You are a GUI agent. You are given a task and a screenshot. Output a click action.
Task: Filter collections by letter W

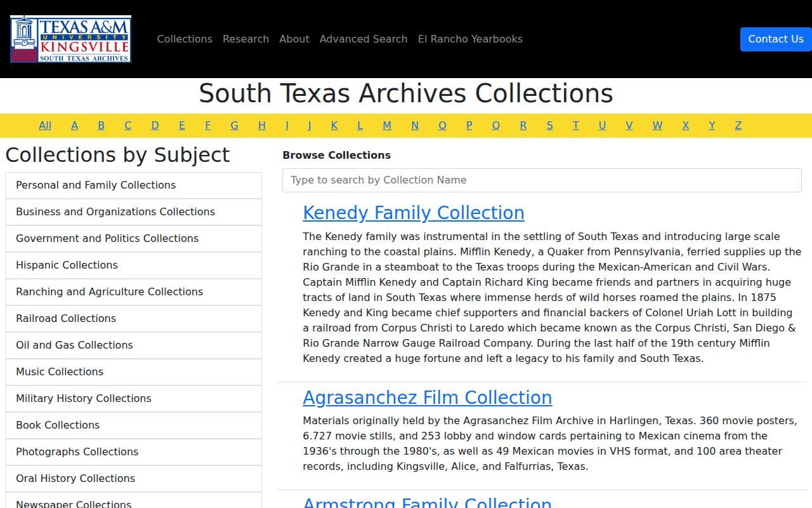tap(657, 125)
